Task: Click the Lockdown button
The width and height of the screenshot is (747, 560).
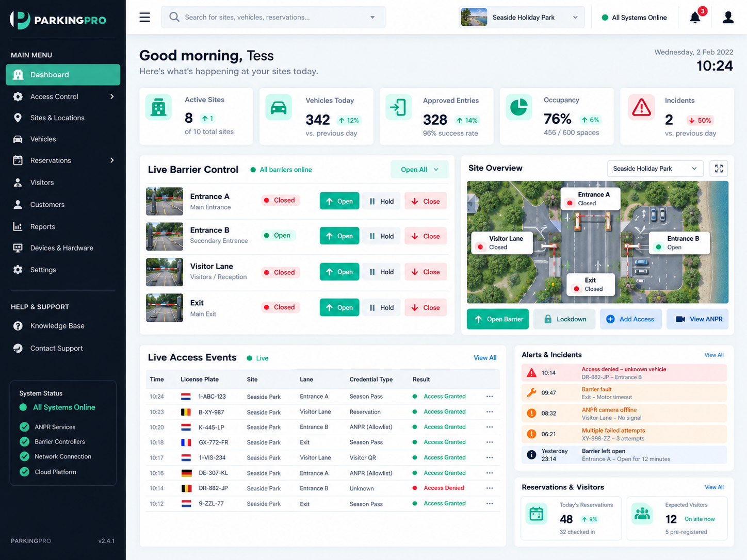Action: pos(564,319)
